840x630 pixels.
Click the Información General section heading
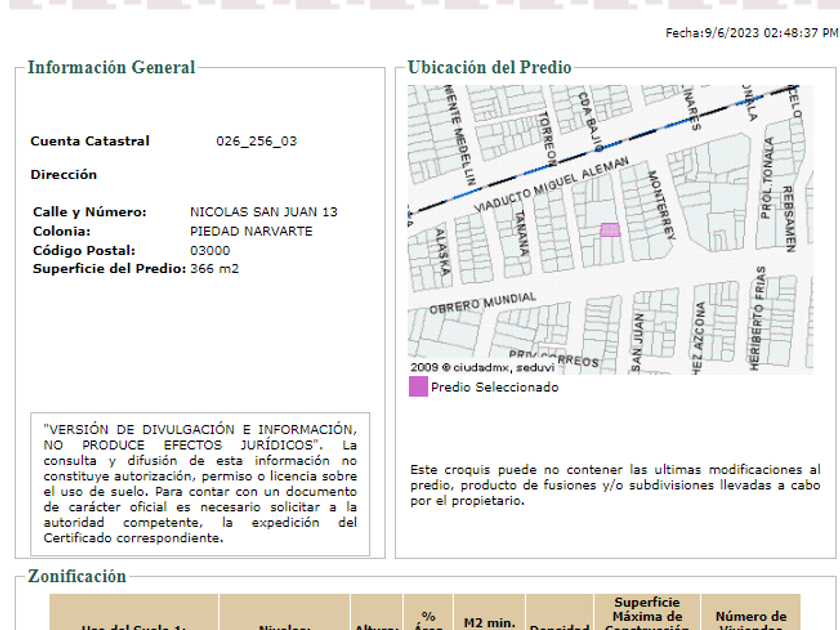coord(111,68)
